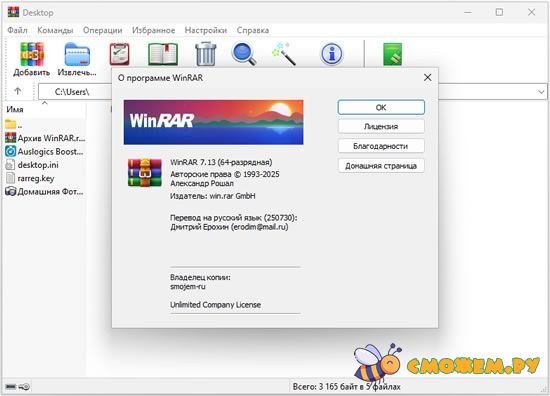Expand the address path dropdown arrow
The width and height of the screenshot is (550, 396).
pos(541,92)
